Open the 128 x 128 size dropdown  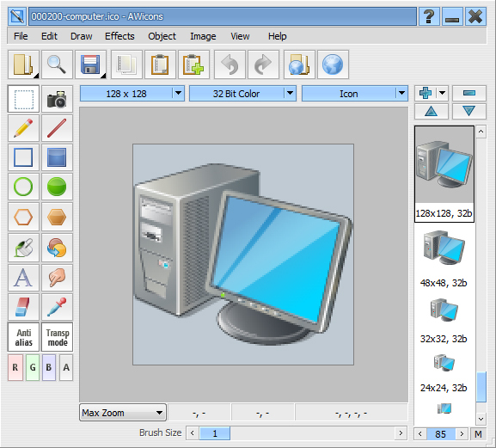coord(132,94)
